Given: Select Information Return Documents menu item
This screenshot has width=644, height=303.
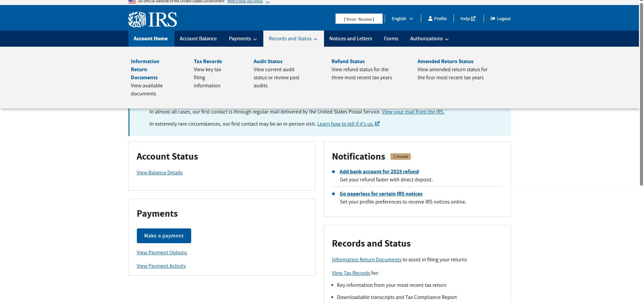Looking at the screenshot, I should [145, 69].
